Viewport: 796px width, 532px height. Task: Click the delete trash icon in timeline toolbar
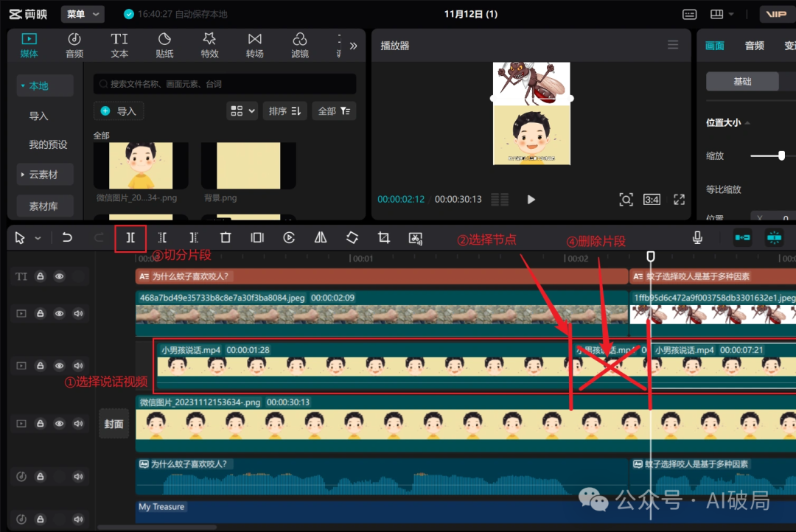tap(226, 237)
